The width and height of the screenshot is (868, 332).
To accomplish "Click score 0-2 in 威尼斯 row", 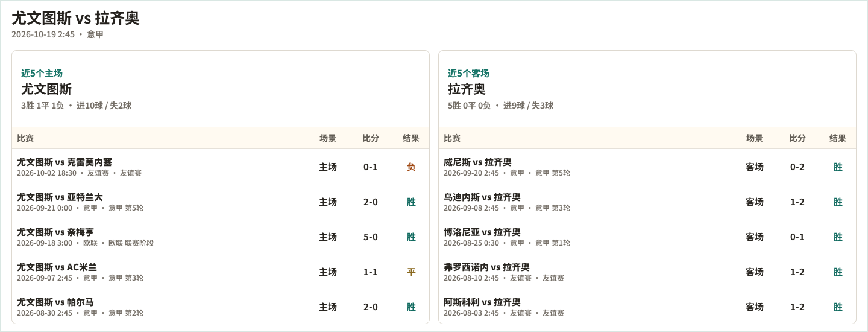I will click(797, 167).
